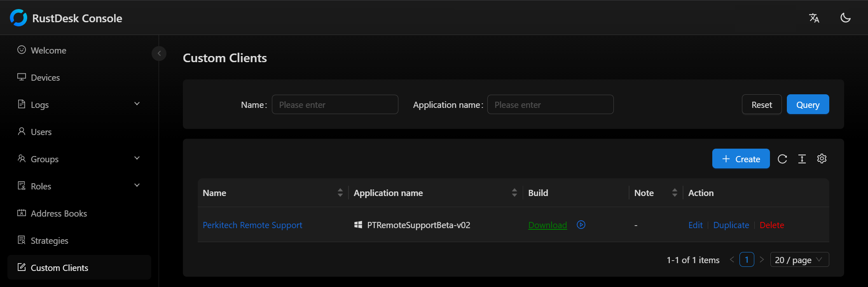Screen dimensions: 868x287
Task: Open the 20 / page size dropdown
Action: [x=800, y=259]
